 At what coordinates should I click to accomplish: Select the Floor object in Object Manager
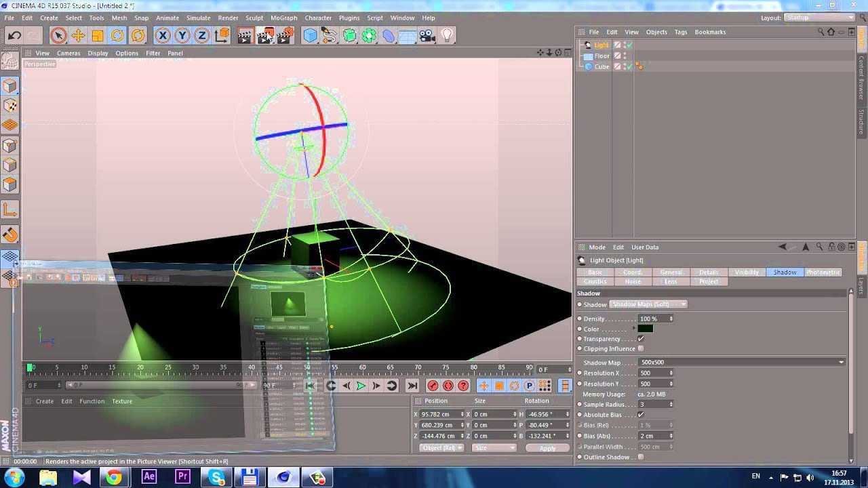tap(602, 56)
